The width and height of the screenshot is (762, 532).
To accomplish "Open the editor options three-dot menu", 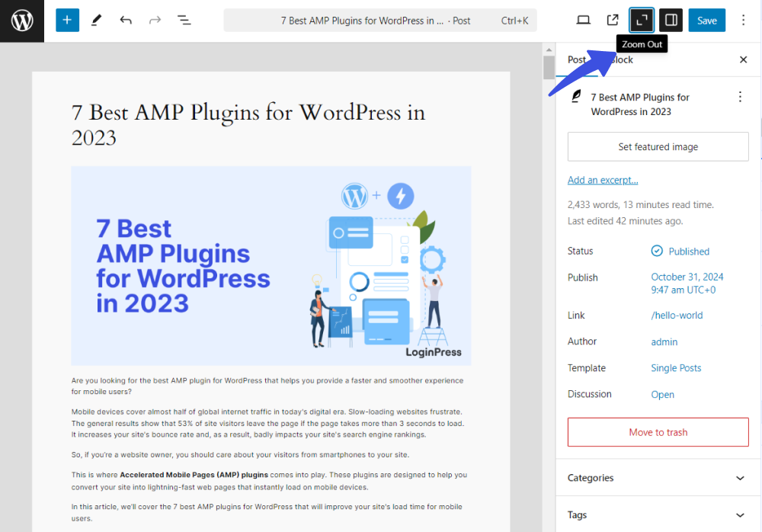I will tap(743, 20).
